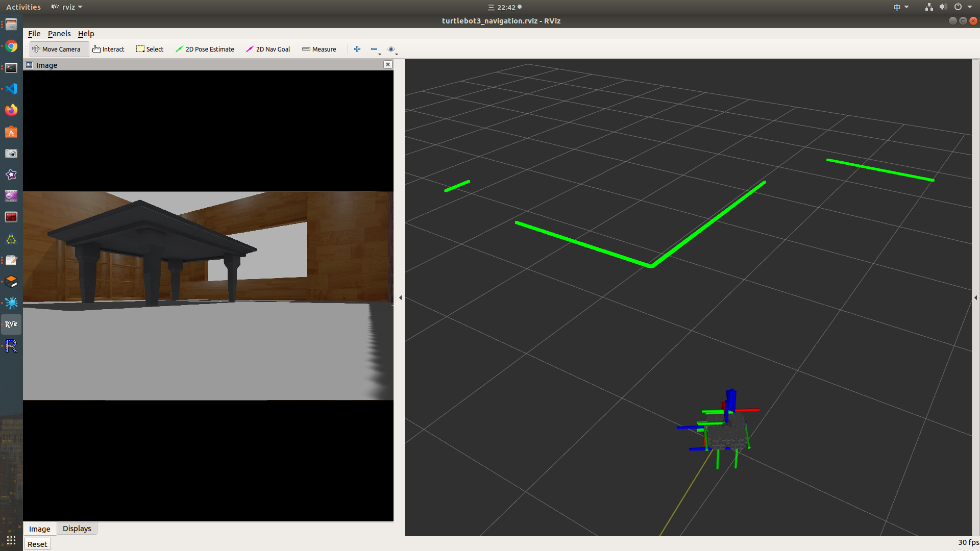Select the Move Camera tool
The height and width of the screenshot is (551, 980).
57,49
